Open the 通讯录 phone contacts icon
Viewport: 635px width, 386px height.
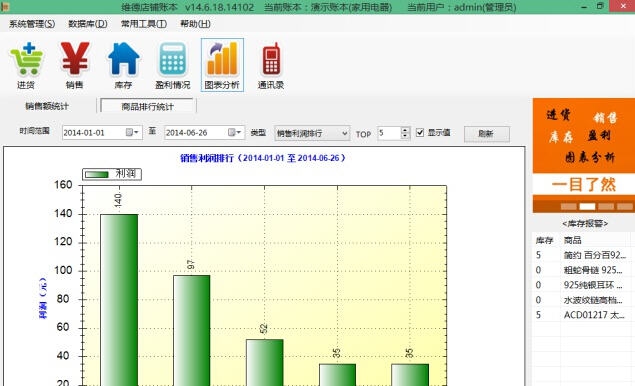click(x=271, y=65)
